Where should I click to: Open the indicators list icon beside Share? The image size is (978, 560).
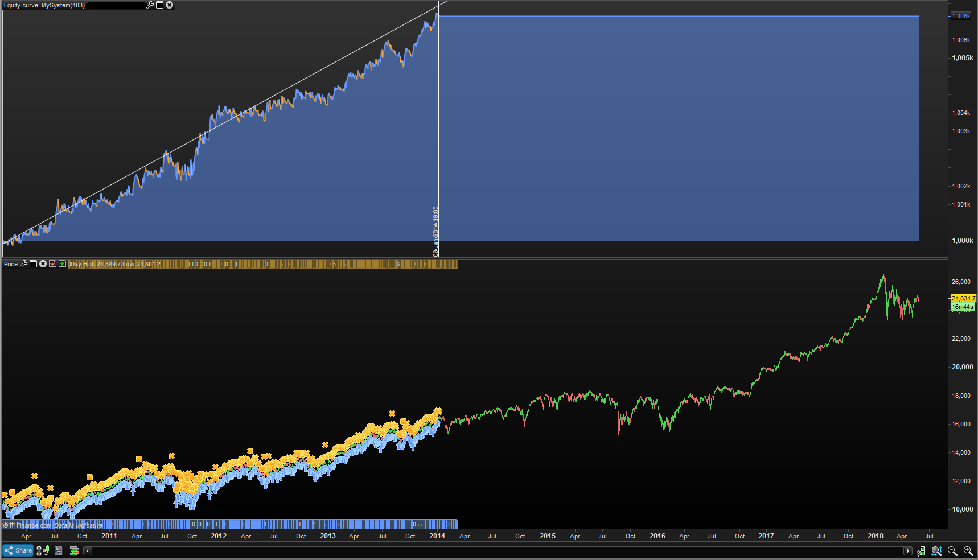58,550
